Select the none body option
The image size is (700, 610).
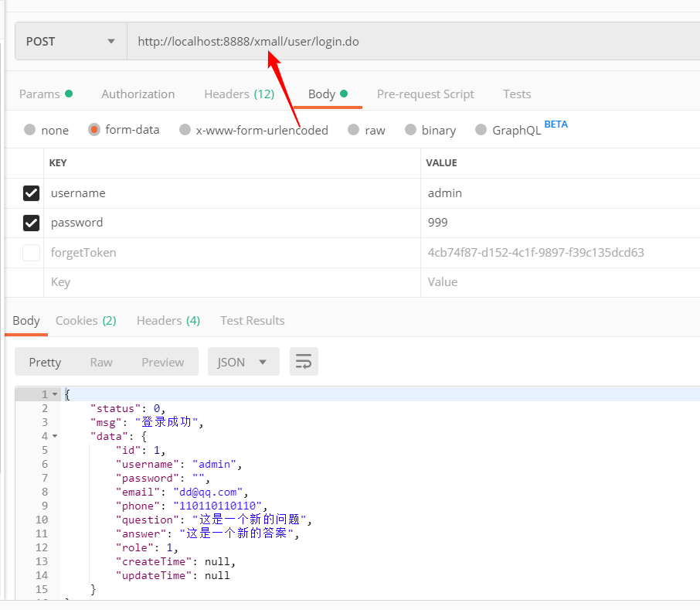[x=46, y=130]
